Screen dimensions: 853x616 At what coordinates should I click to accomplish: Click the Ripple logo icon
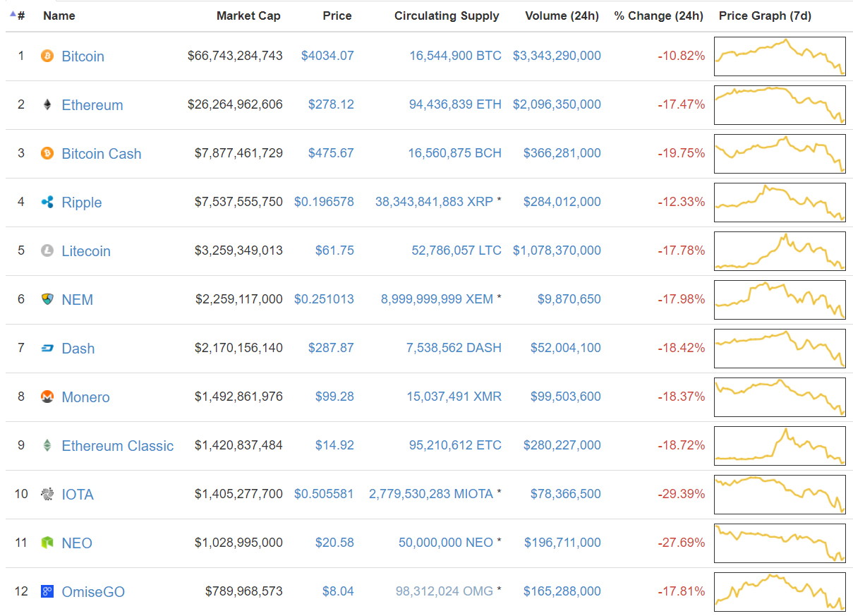[47, 203]
